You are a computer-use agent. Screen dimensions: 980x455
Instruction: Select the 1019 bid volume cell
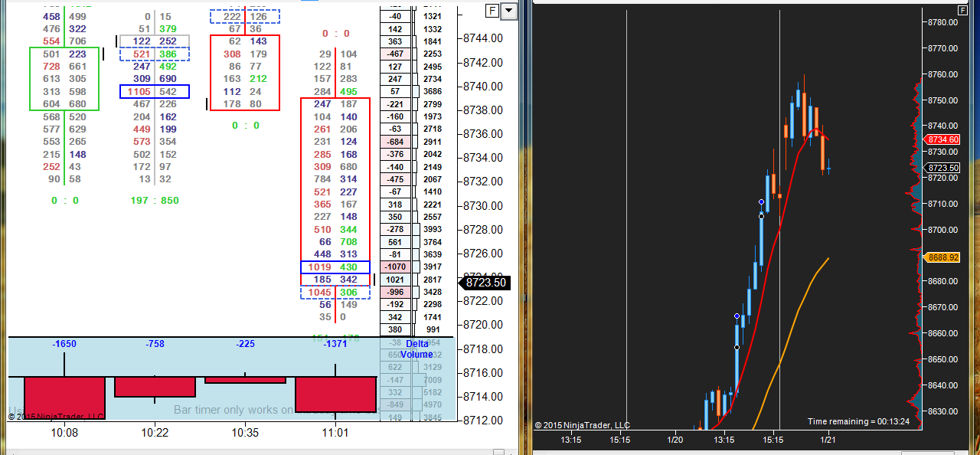319,267
